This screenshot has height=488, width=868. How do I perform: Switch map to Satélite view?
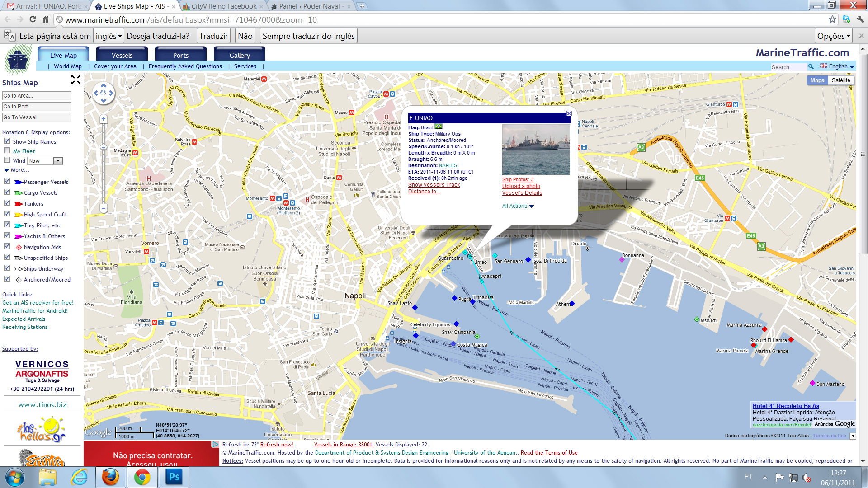pos(841,80)
